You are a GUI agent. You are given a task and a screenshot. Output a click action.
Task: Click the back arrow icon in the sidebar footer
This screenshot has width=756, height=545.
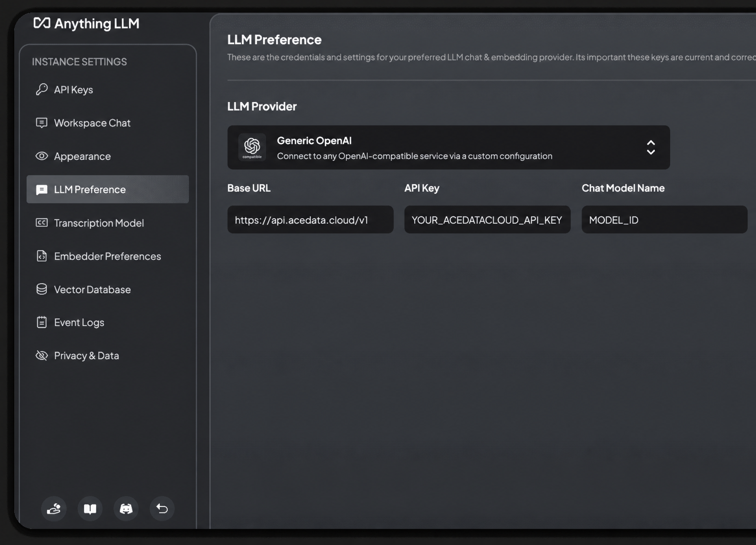[x=162, y=509]
